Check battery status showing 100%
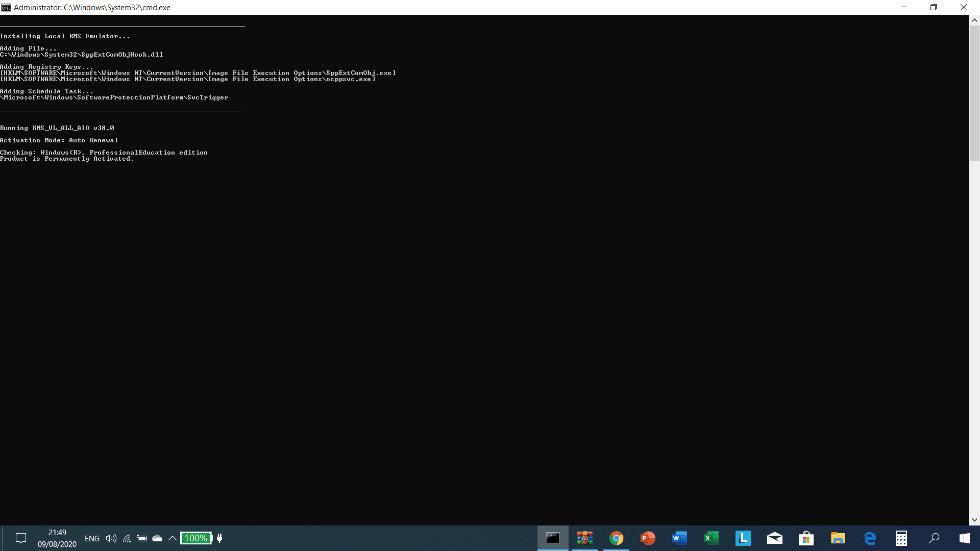The height and width of the screenshot is (551, 980). click(196, 538)
